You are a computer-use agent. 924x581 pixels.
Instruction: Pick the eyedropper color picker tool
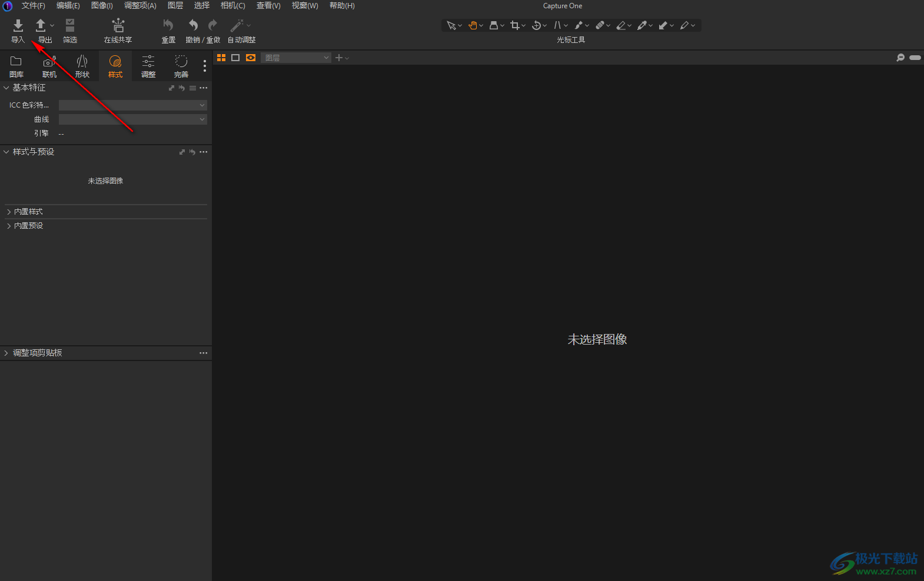tap(642, 25)
